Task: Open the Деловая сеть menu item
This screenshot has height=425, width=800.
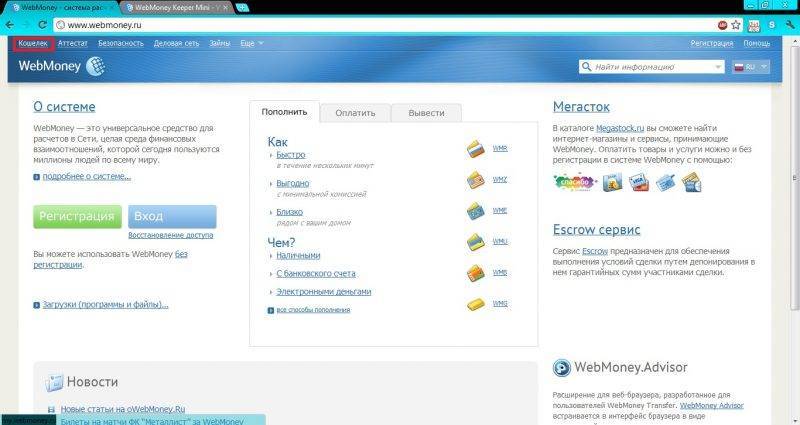Action: coord(177,43)
